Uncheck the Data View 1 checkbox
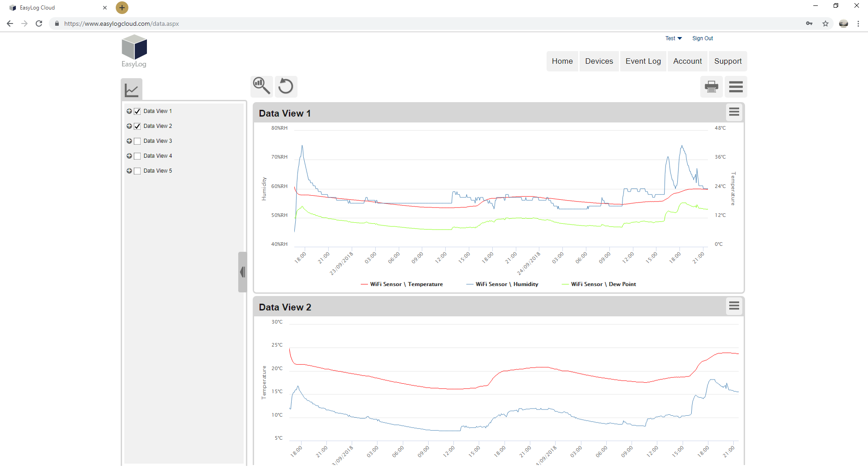The height and width of the screenshot is (470, 868). [137, 111]
